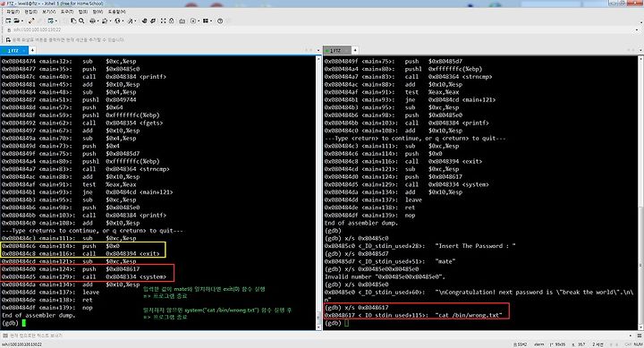Click the SSH2 status bar indicator
Viewport: 644px width, 348px height.
tap(521, 344)
